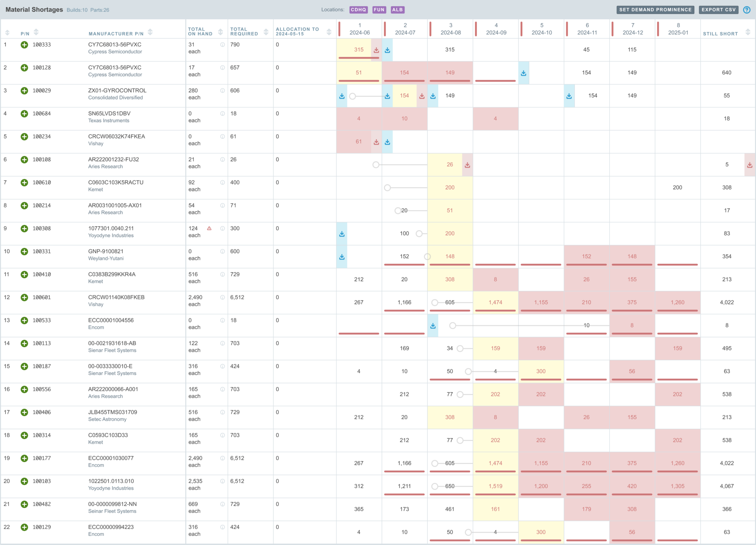
Task: Click the blue download icon in 2024-07 for 100333
Action: 387,49
